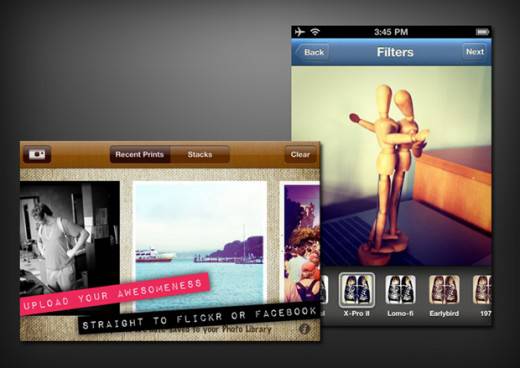Open the camera icon in the prints app
520x368 pixels.
point(37,154)
